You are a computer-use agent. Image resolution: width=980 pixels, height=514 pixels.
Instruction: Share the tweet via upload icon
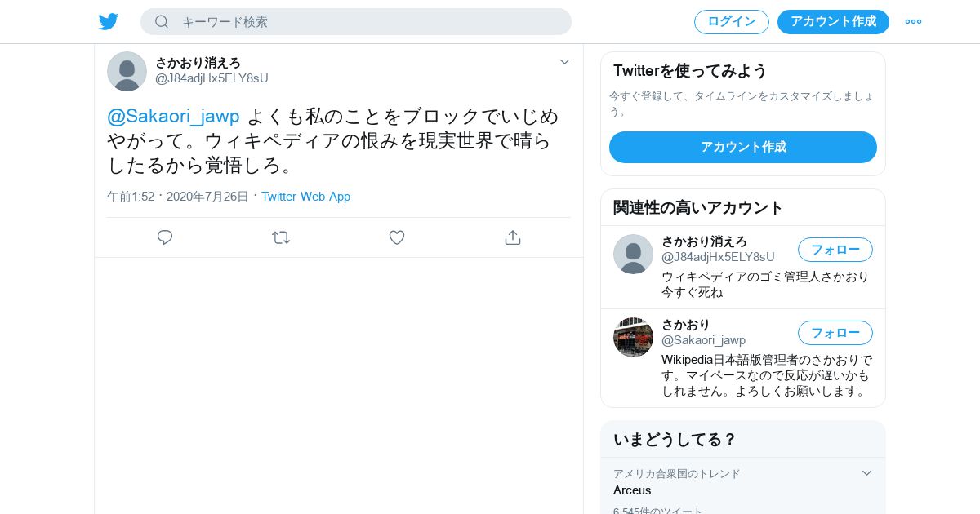[x=513, y=237]
